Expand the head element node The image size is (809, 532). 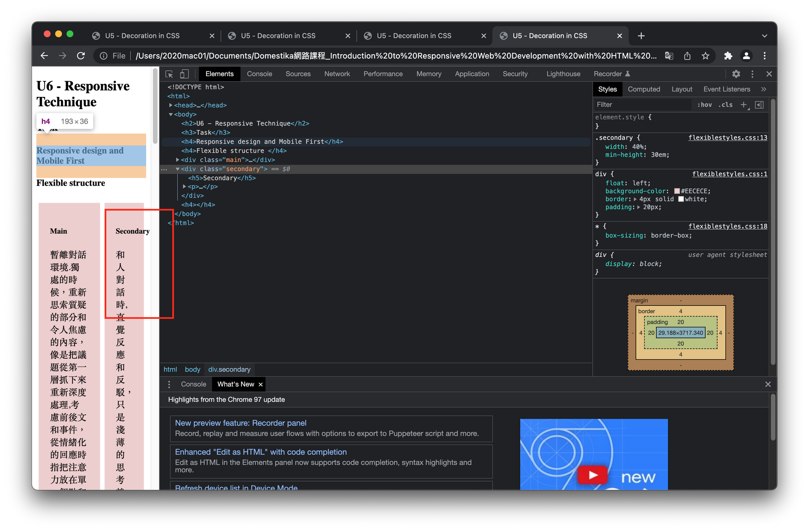click(171, 105)
